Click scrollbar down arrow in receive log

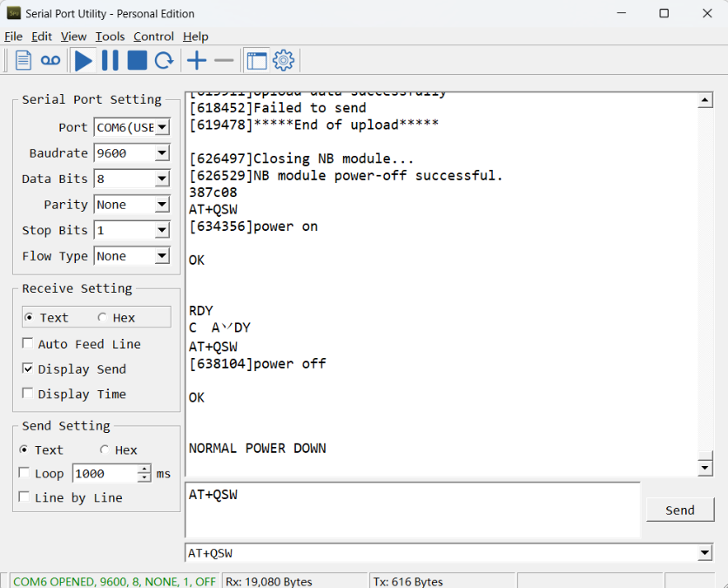[x=704, y=468]
